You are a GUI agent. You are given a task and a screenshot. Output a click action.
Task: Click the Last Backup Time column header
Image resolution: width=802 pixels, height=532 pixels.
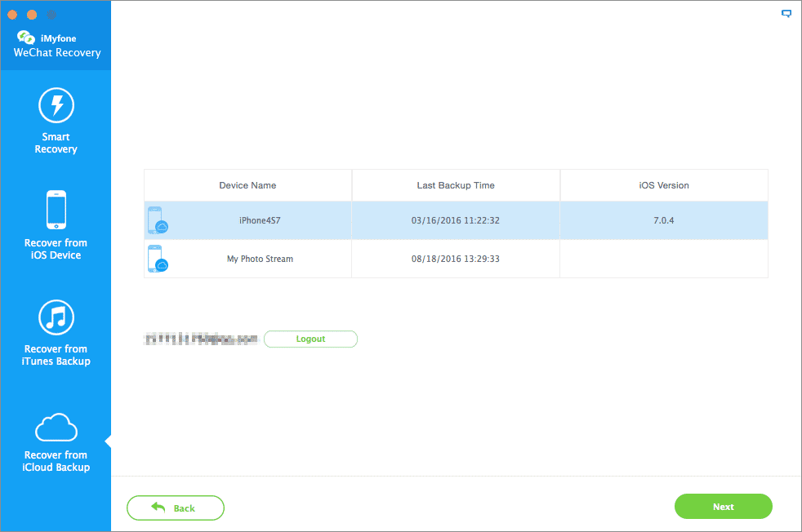pyautogui.click(x=456, y=185)
